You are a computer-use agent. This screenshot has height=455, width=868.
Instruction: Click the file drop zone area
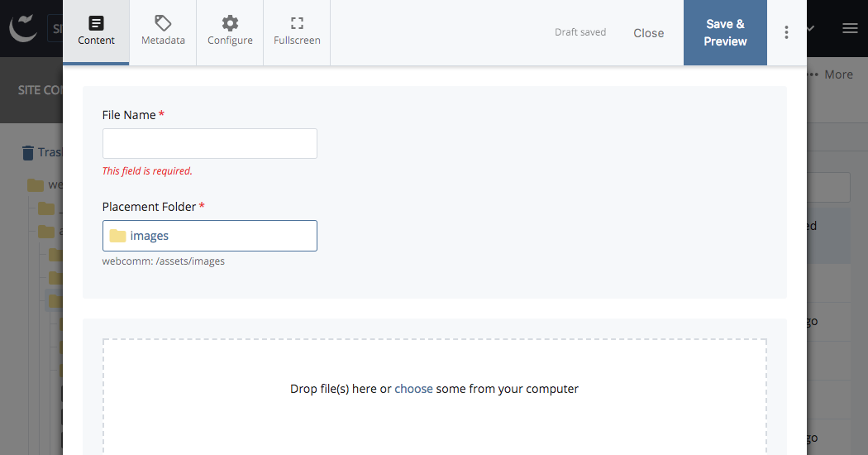435,397
